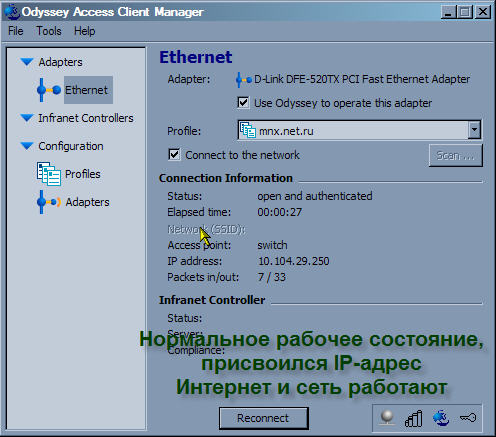Collapse the Configuration tree section
Screen dimensions: 496x437
click(x=27, y=146)
